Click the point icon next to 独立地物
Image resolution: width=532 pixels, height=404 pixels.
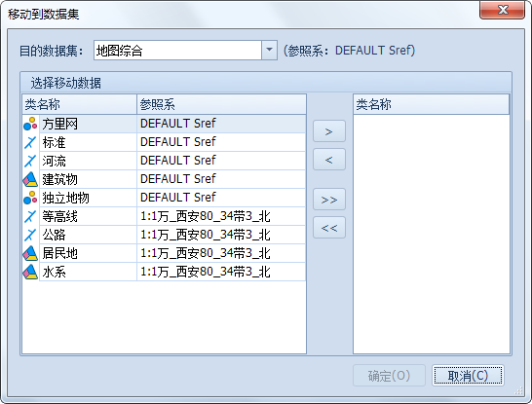coord(30,198)
